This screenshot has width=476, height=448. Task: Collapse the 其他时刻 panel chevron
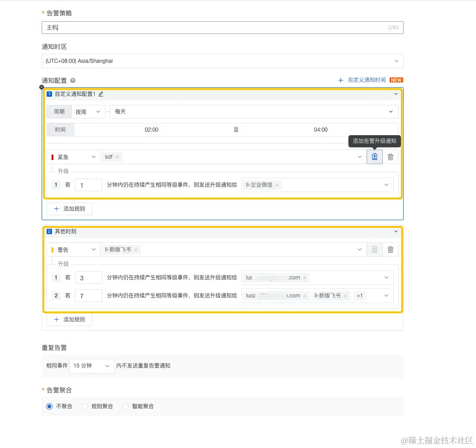[395, 231]
